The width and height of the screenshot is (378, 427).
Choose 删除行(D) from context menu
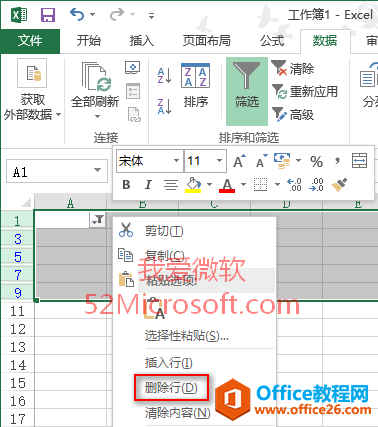pyautogui.click(x=171, y=387)
